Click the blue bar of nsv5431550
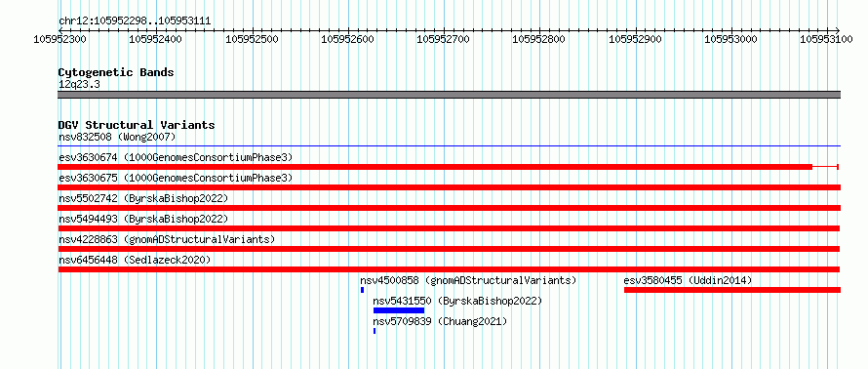The height and width of the screenshot is (369, 868). point(399,310)
